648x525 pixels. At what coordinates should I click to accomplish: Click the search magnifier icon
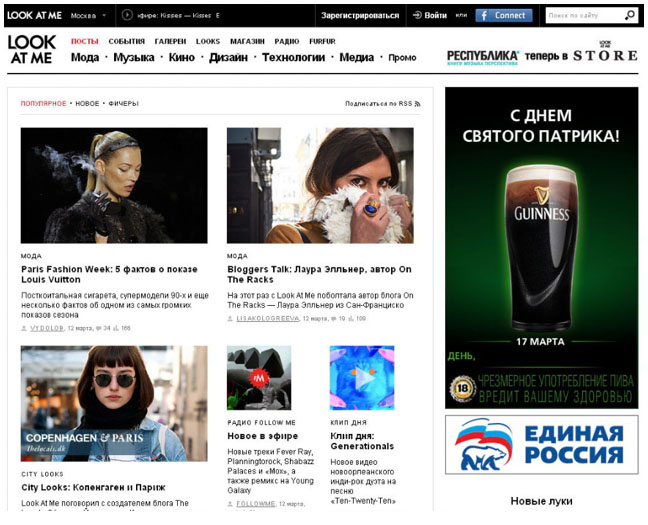[629, 16]
